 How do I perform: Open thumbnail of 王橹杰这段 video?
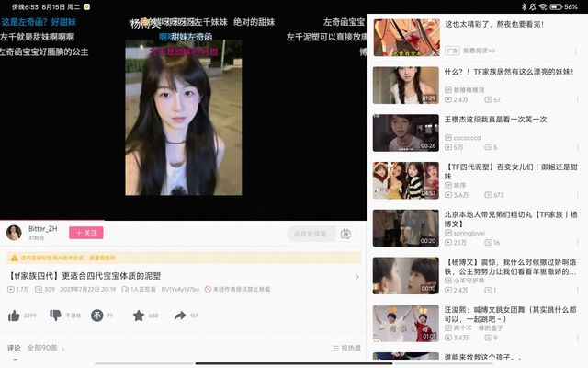point(406,132)
